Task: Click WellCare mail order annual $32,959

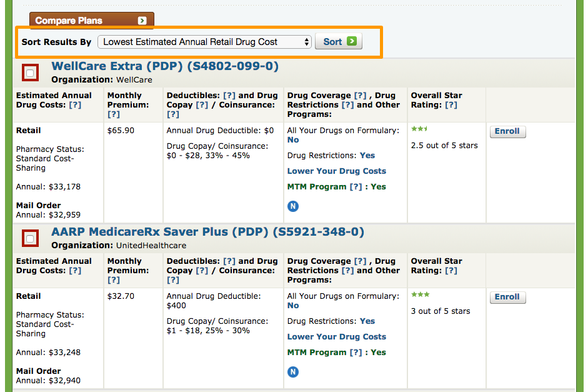Action: 64,215
